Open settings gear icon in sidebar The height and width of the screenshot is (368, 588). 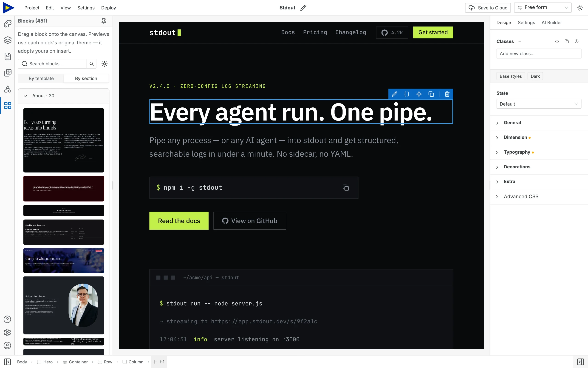(8, 332)
